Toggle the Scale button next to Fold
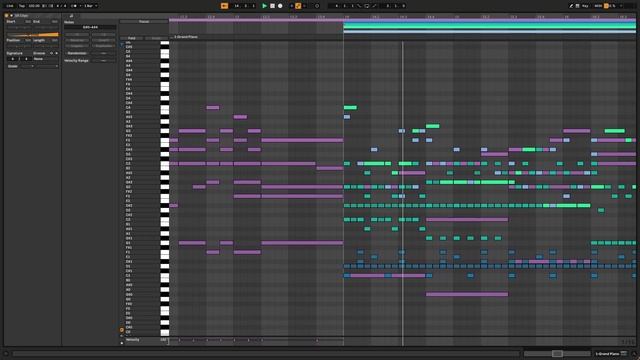 156,38
